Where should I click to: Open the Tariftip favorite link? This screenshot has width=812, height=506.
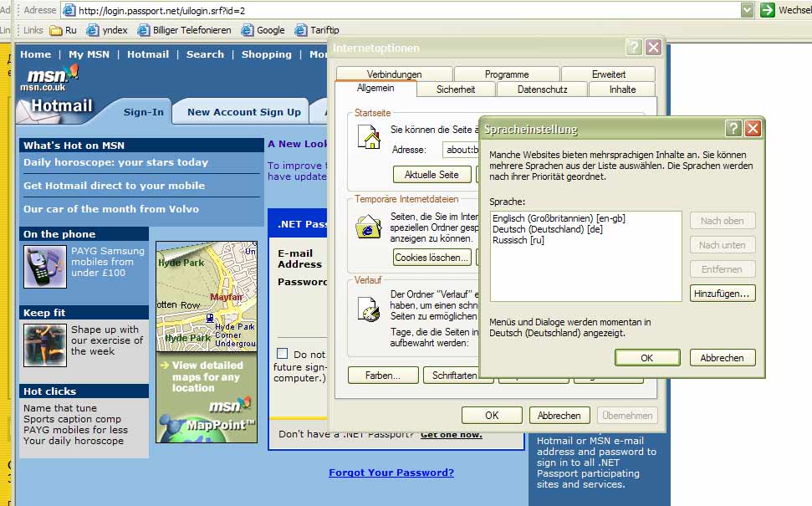pos(317,30)
